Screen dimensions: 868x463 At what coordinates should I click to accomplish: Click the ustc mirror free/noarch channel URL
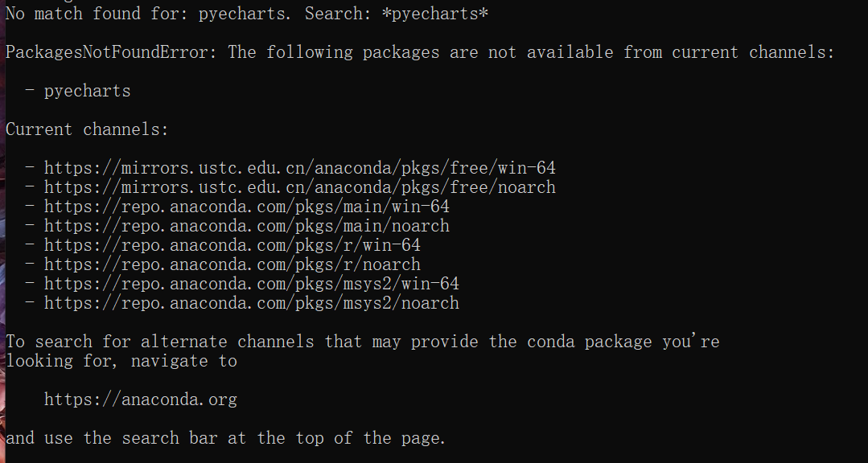click(x=299, y=187)
